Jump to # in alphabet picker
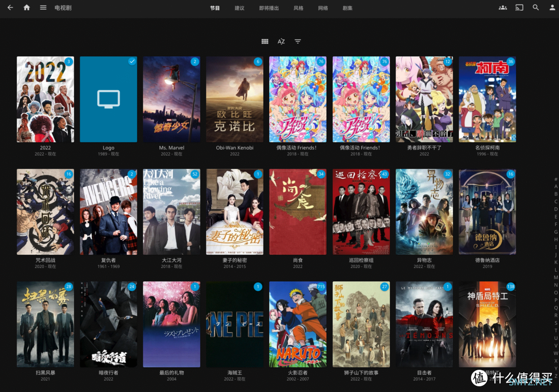The image size is (559, 392). [555, 179]
